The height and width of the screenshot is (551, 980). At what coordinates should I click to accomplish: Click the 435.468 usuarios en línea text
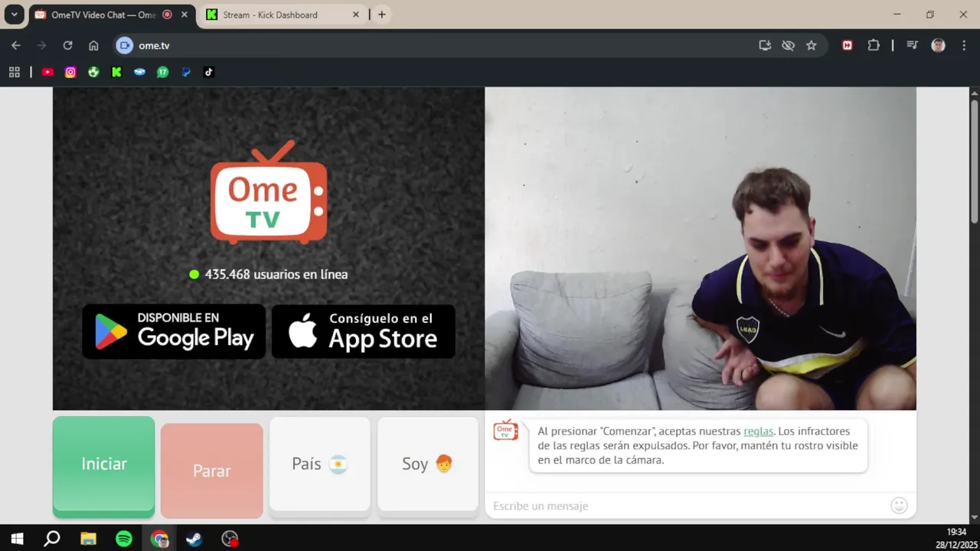276,274
